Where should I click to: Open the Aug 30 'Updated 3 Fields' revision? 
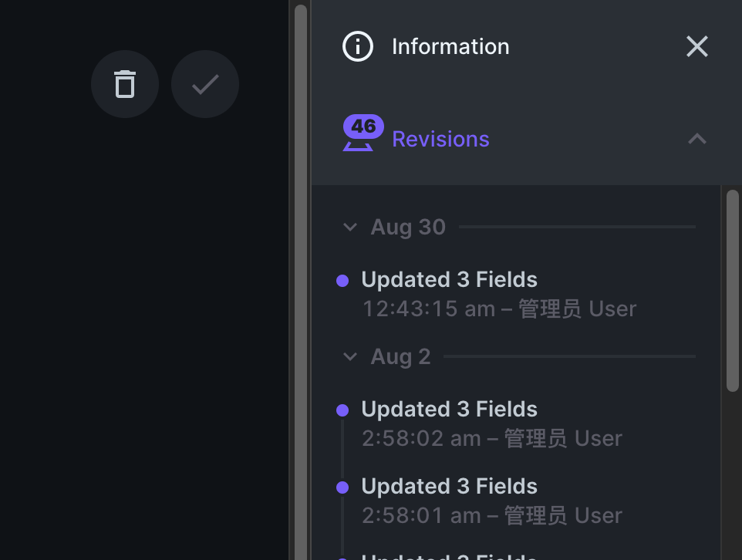[449, 279]
